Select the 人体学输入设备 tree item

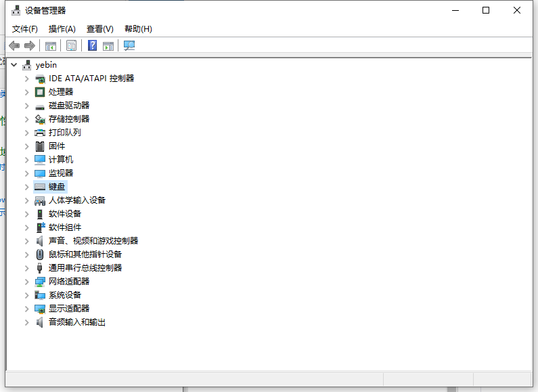click(x=76, y=200)
